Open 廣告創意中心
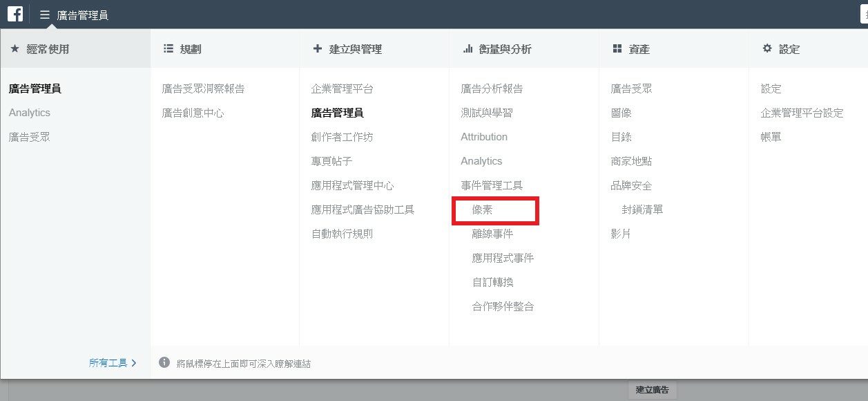The height and width of the screenshot is (401, 868). tap(193, 113)
